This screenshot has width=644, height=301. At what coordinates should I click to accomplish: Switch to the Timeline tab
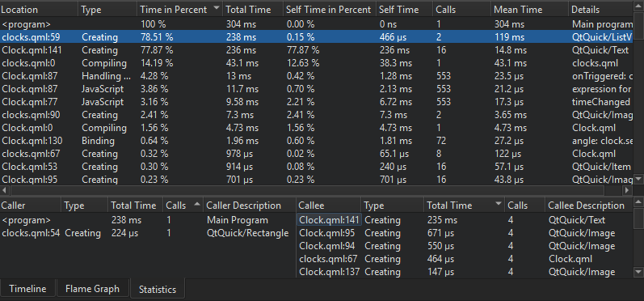[x=27, y=289]
